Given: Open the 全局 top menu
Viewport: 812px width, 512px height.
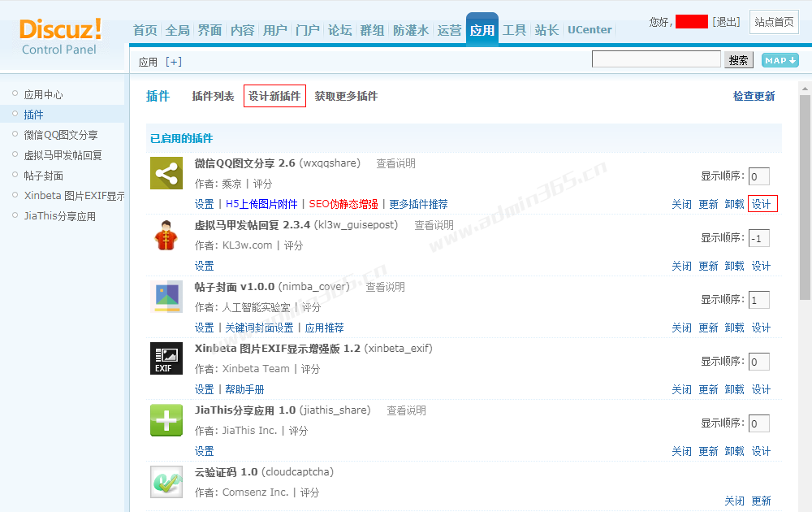Looking at the screenshot, I should tap(178, 30).
